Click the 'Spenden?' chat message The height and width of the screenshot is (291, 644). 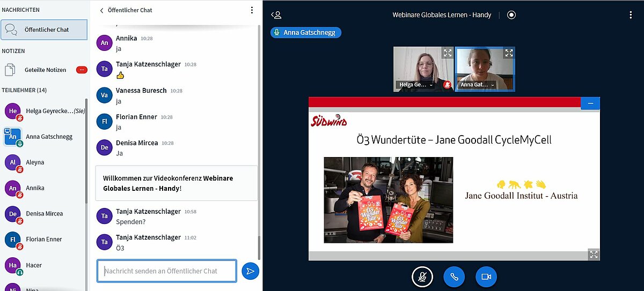tap(130, 222)
